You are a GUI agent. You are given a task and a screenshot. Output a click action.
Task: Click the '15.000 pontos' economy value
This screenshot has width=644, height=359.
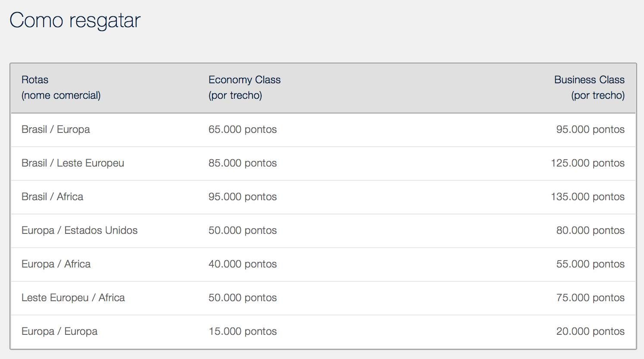click(243, 331)
